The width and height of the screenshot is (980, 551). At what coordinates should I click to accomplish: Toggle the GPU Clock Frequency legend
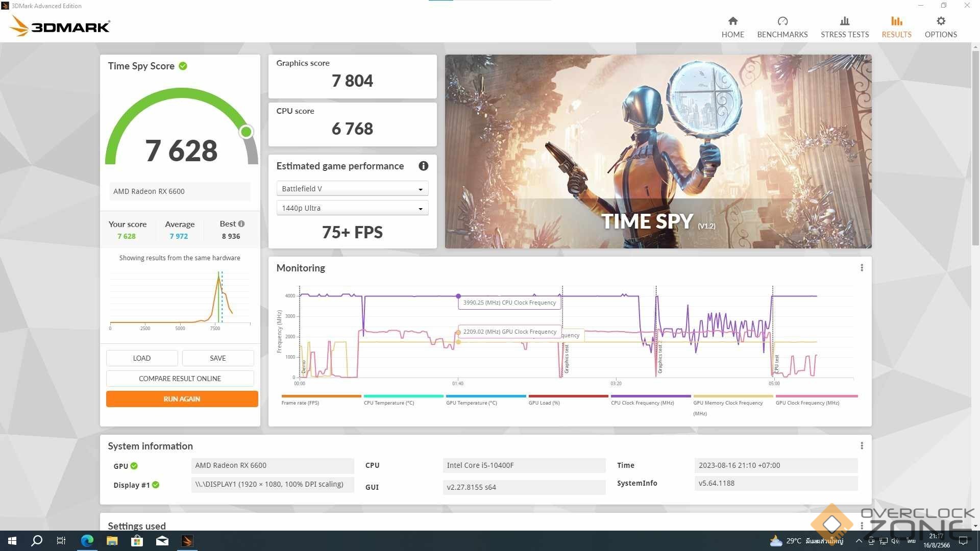pos(817,400)
